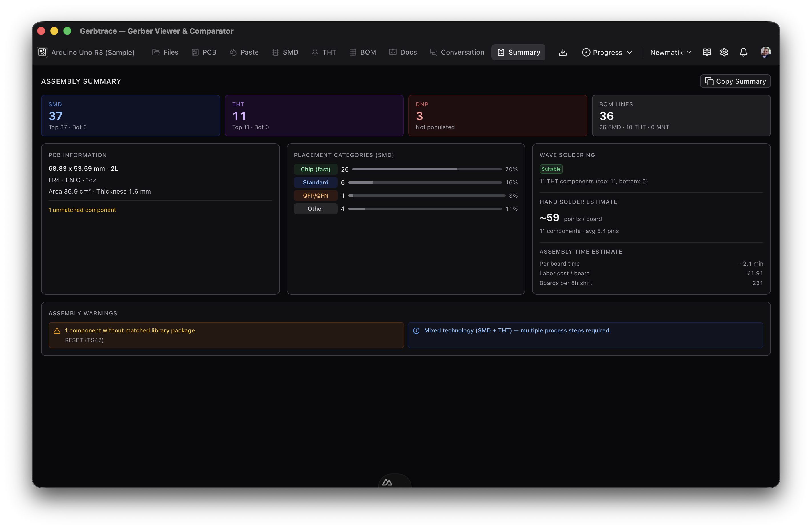Click the Labor cost €1.91 value
Viewport: 812px width, 530px height.
pos(755,273)
